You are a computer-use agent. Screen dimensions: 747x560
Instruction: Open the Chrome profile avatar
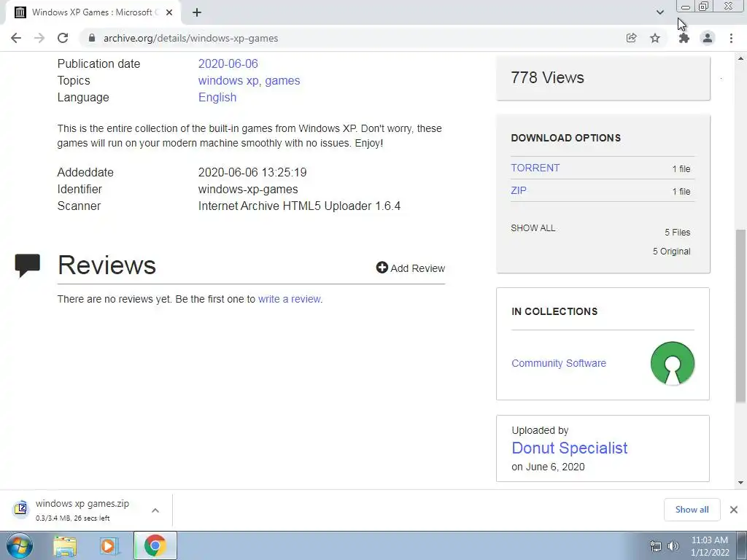pos(708,38)
